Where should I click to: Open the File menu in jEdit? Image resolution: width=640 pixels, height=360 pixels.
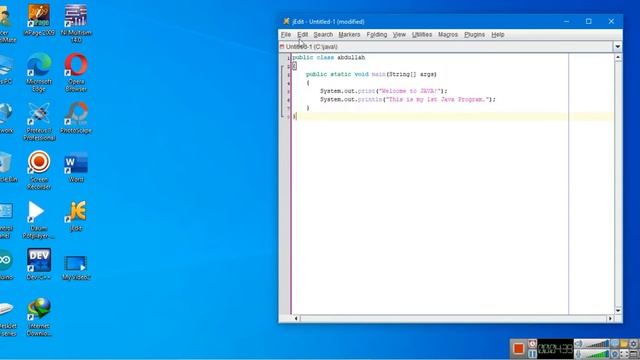[x=286, y=35]
